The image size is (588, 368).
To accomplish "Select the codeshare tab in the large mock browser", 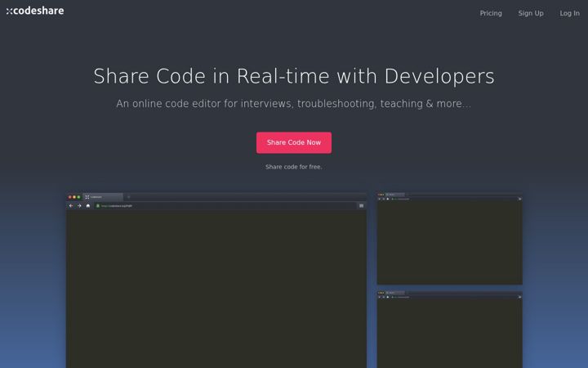I will [103, 197].
